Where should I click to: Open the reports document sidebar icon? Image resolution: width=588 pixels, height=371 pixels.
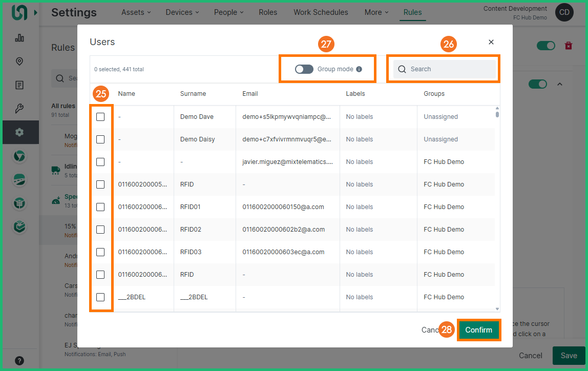(19, 85)
